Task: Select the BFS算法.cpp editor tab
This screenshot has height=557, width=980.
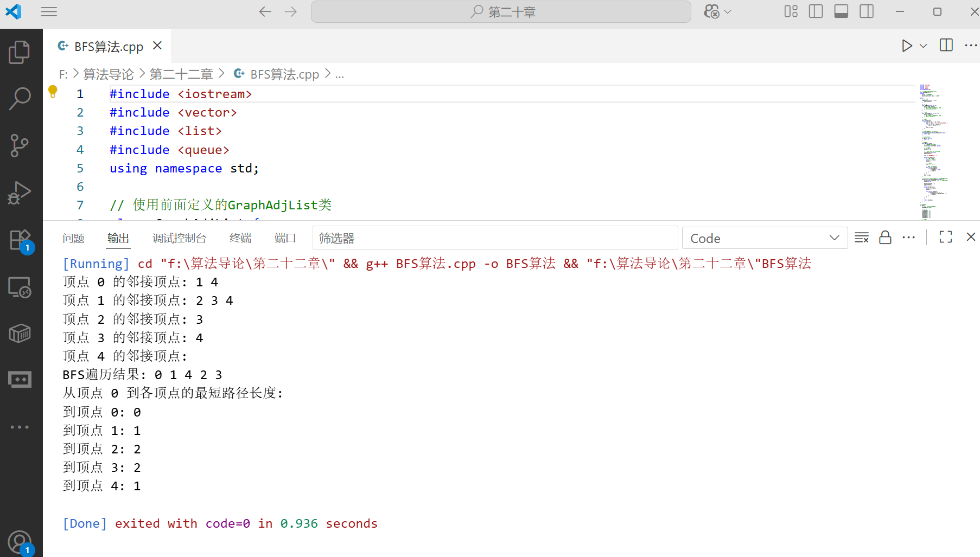Action: click(107, 46)
